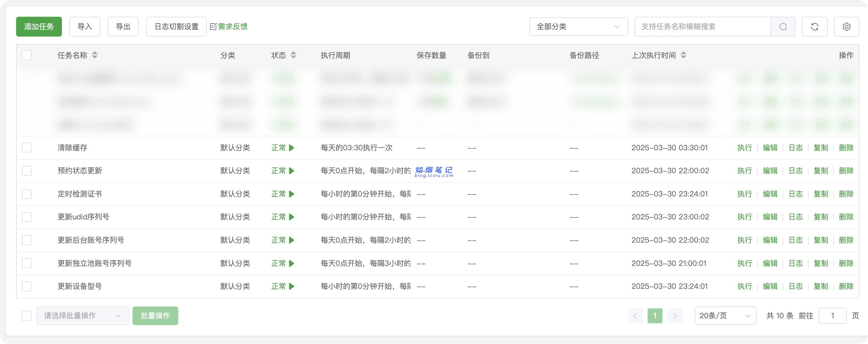Click the search magnifier icon
The width and height of the screenshot is (868, 344).
pos(783,27)
